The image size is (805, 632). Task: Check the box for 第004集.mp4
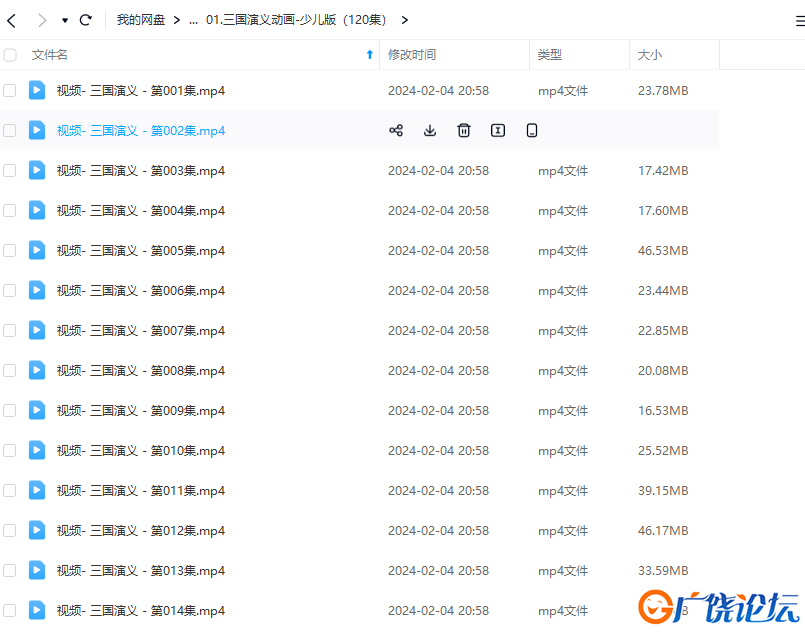click(10, 211)
